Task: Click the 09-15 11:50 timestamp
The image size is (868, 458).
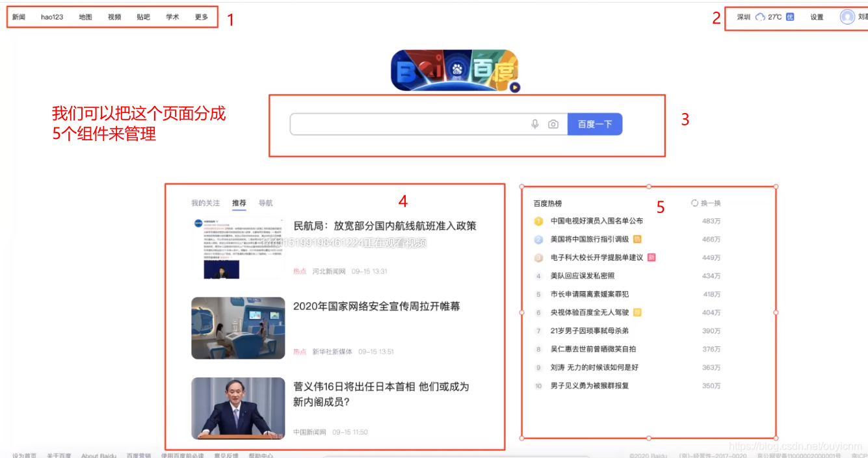Action: pyautogui.click(x=350, y=432)
